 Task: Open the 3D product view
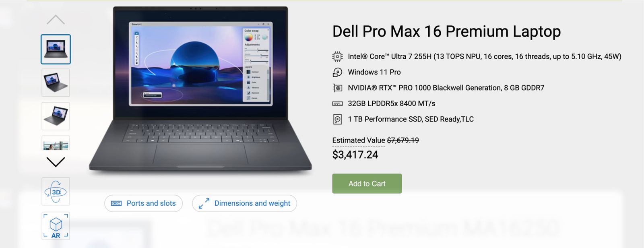[x=56, y=192]
